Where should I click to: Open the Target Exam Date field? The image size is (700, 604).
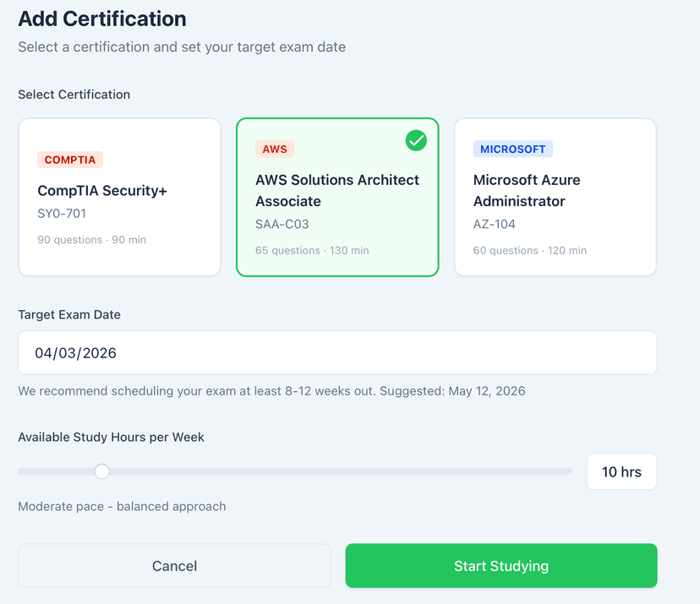[337, 352]
